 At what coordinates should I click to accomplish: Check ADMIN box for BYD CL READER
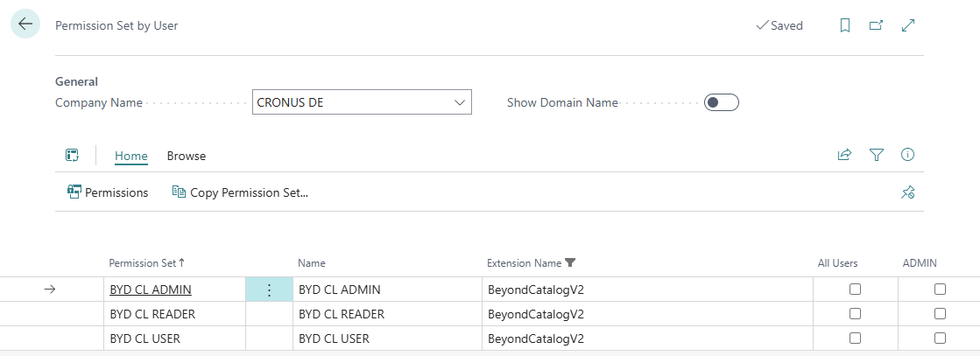tap(940, 313)
